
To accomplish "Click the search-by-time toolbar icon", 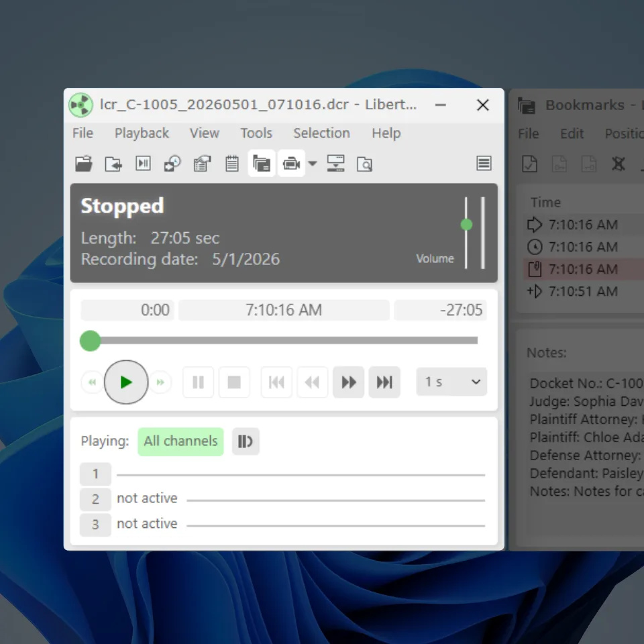I will [172, 164].
